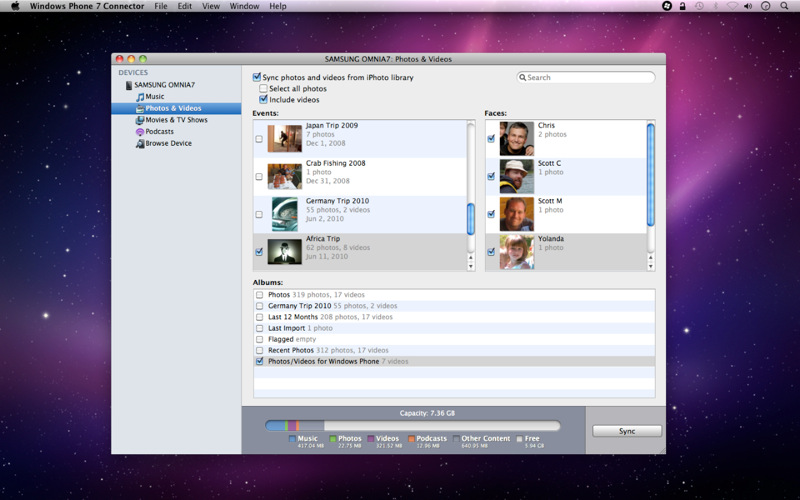Viewport: 800px width, 500px height.
Task: Uncheck Include videos option
Action: pos(263,100)
